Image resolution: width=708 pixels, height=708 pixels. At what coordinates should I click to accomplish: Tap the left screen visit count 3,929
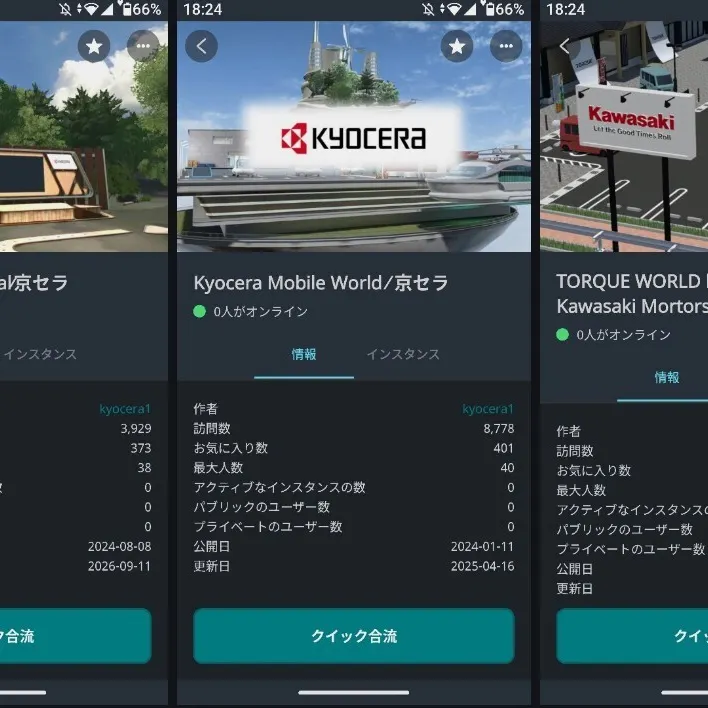(136, 429)
